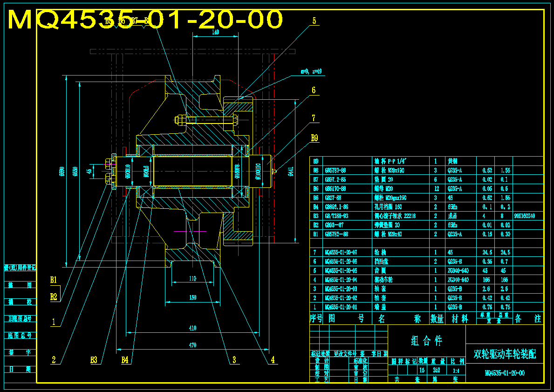Select the standard GB6170-88 in row B6

pyautogui.click(x=335, y=189)
